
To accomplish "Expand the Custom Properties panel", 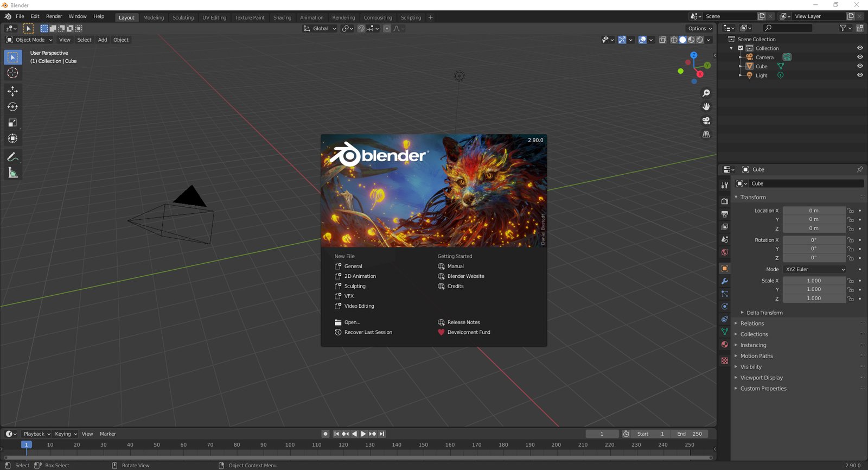I will coord(763,389).
